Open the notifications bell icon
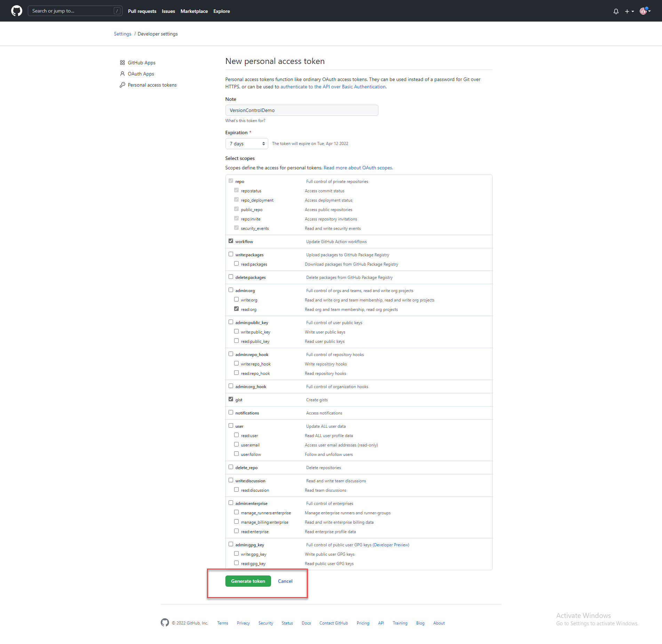 616,11
